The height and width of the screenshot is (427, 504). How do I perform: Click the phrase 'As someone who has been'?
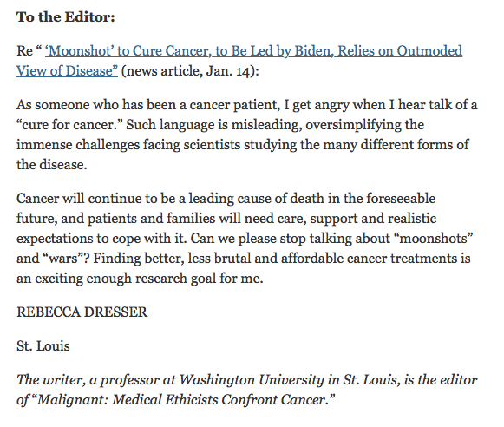pos(96,105)
